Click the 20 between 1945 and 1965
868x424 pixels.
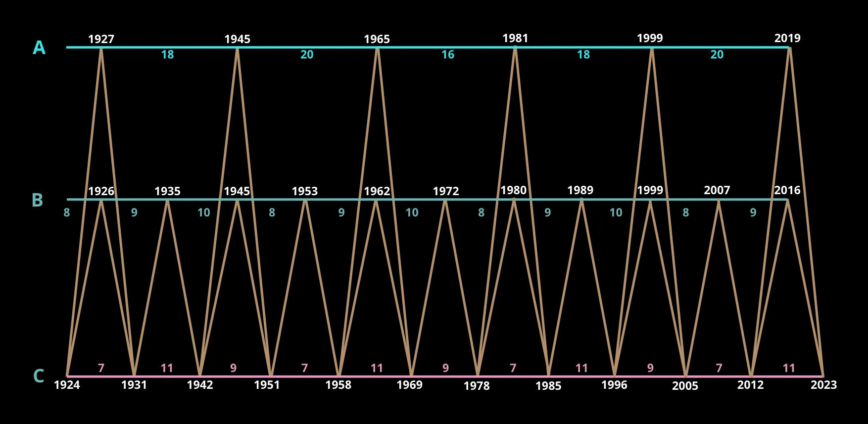point(307,55)
